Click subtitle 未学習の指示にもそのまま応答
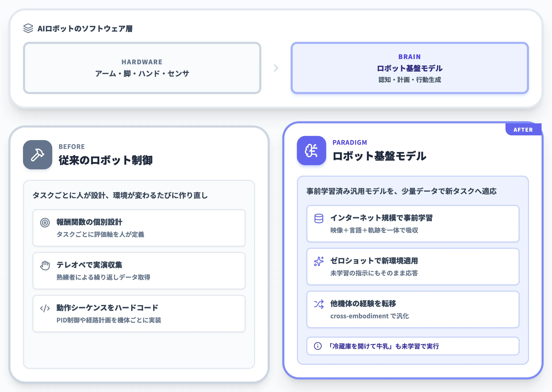 374,273
